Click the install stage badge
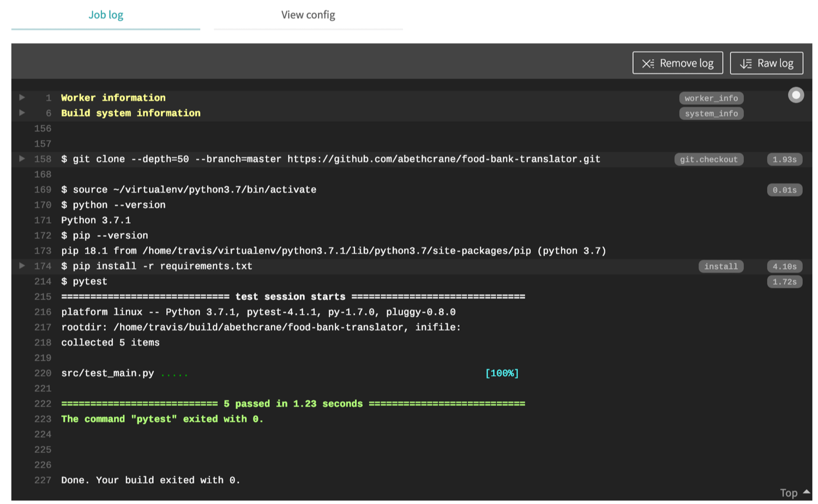 tap(721, 266)
